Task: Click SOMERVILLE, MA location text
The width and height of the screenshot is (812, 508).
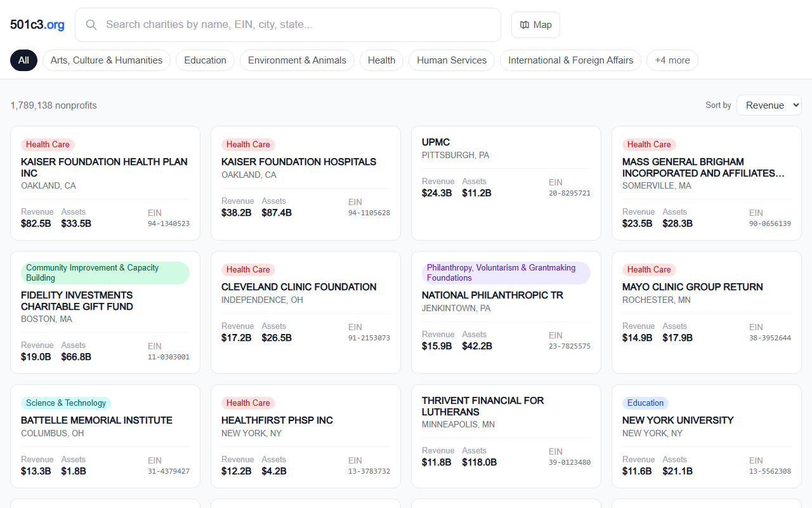Action: (x=657, y=185)
